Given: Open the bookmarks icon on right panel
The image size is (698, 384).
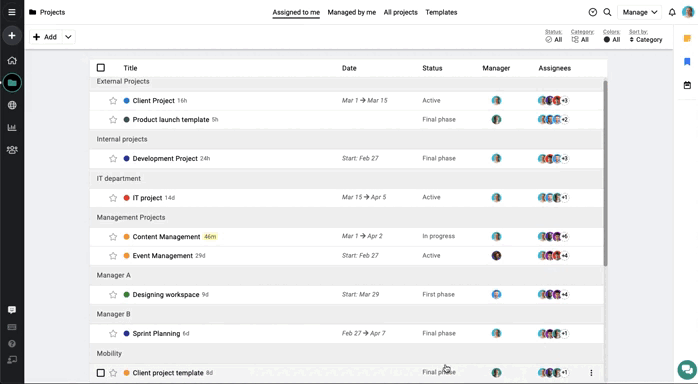Looking at the screenshot, I should [x=687, y=61].
